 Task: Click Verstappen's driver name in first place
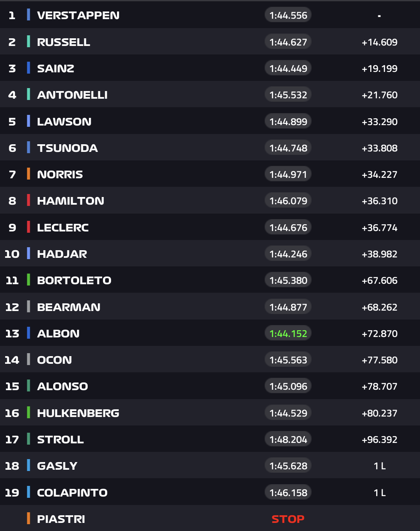[x=78, y=15]
